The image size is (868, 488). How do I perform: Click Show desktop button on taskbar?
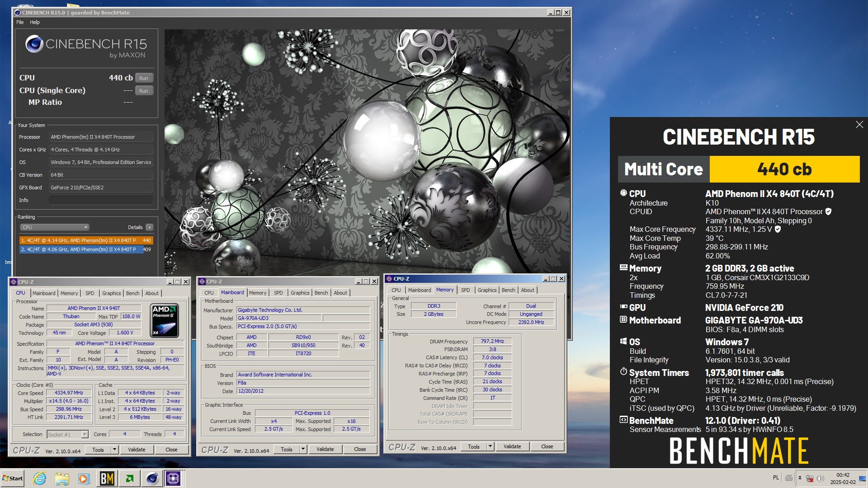pos(863,479)
